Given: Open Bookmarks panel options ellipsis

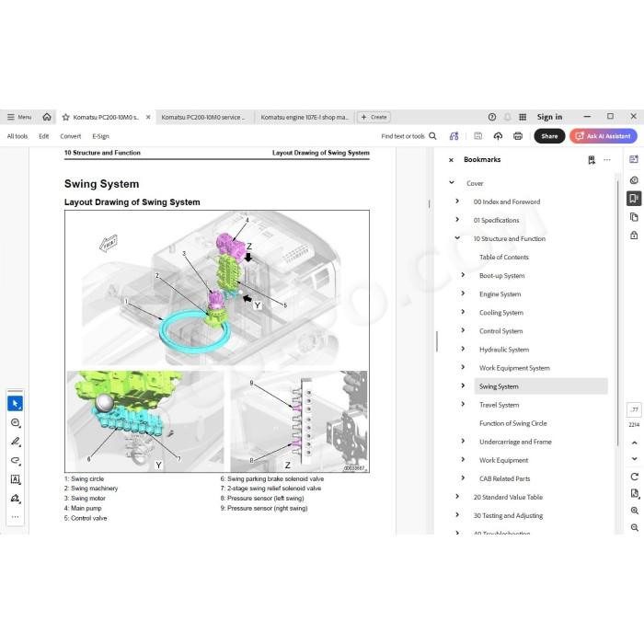Looking at the screenshot, I should point(607,160).
